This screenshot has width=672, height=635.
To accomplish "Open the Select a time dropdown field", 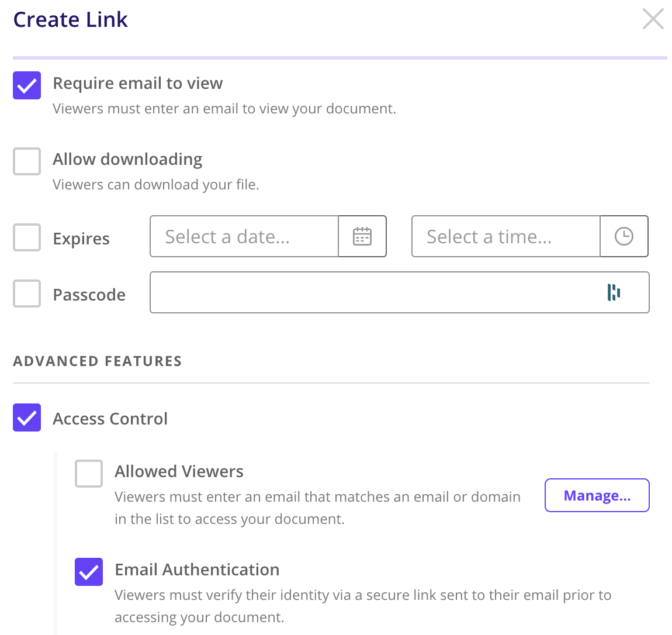I will tap(505, 236).
